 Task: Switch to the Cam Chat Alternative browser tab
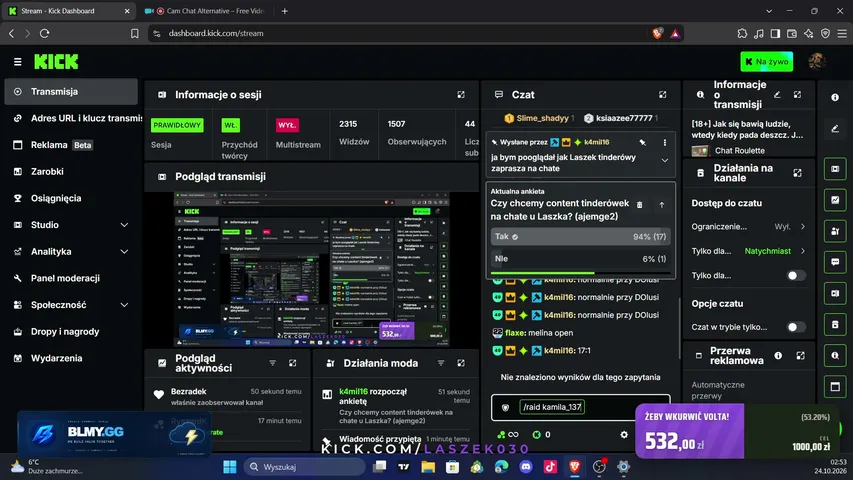pyautogui.click(x=207, y=11)
